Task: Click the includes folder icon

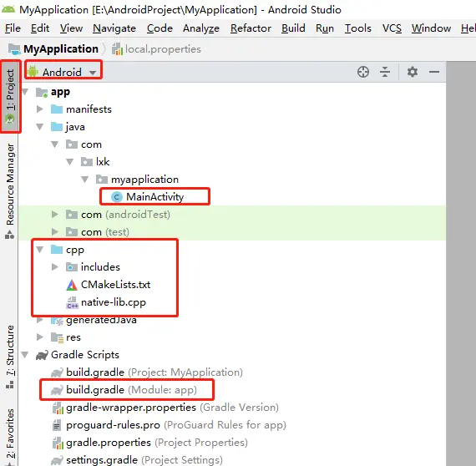Action: (72, 267)
